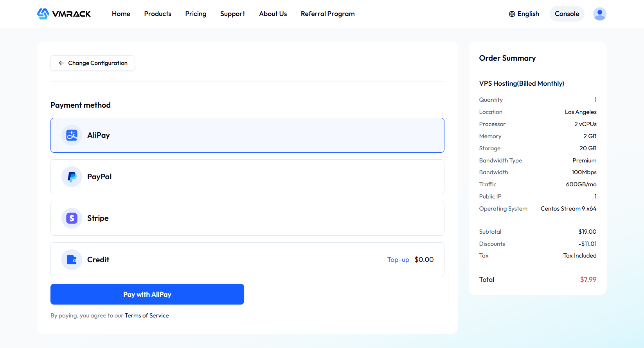Click the Credit wallet icon

[72, 260]
